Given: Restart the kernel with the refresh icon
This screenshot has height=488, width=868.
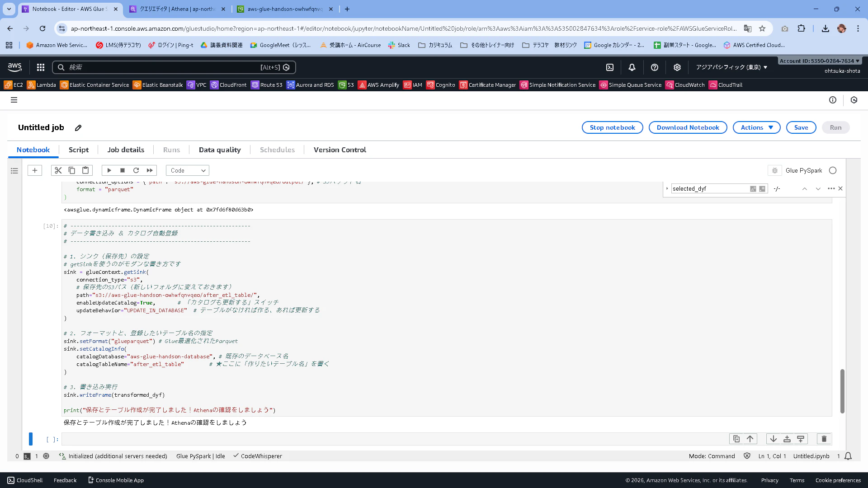Looking at the screenshot, I should pos(136,170).
